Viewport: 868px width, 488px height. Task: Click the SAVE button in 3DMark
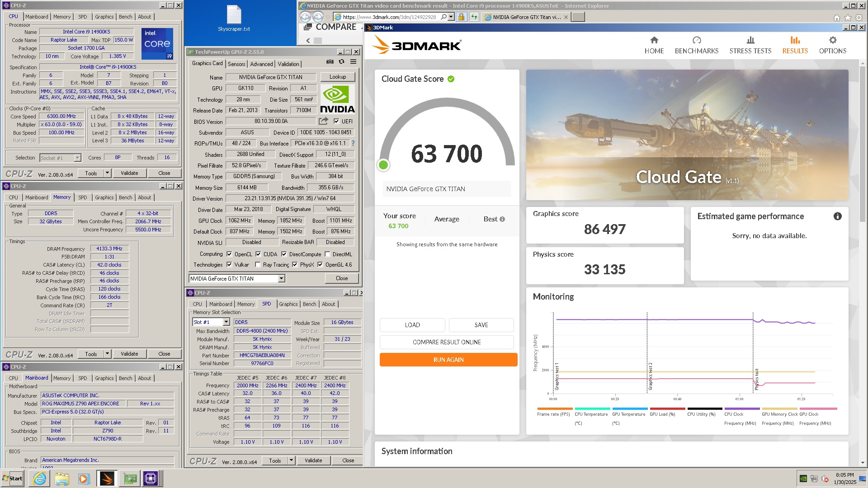point(481,325)
